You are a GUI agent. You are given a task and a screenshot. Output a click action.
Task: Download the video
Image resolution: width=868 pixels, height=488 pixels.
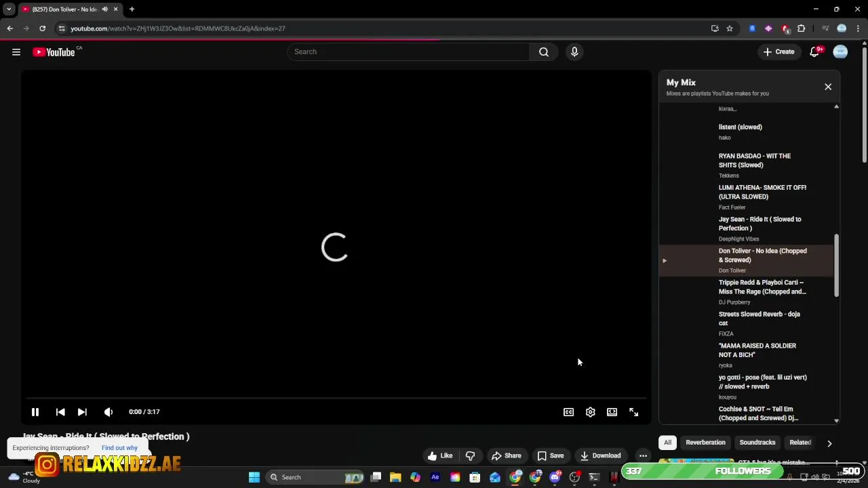pyautogui.click(x=601, y=455)
